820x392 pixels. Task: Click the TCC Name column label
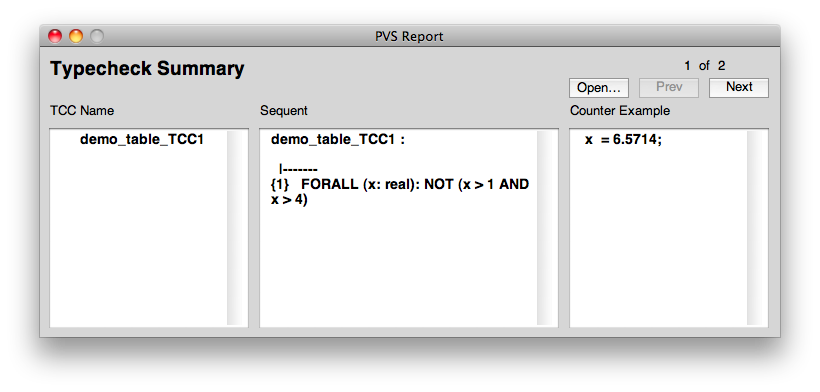click(82, 111)
